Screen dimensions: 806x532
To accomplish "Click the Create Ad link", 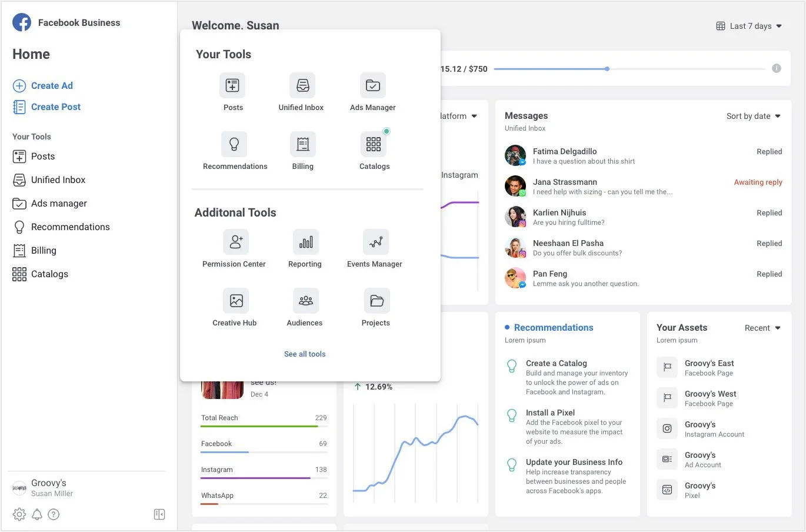I will pos(52,86).
